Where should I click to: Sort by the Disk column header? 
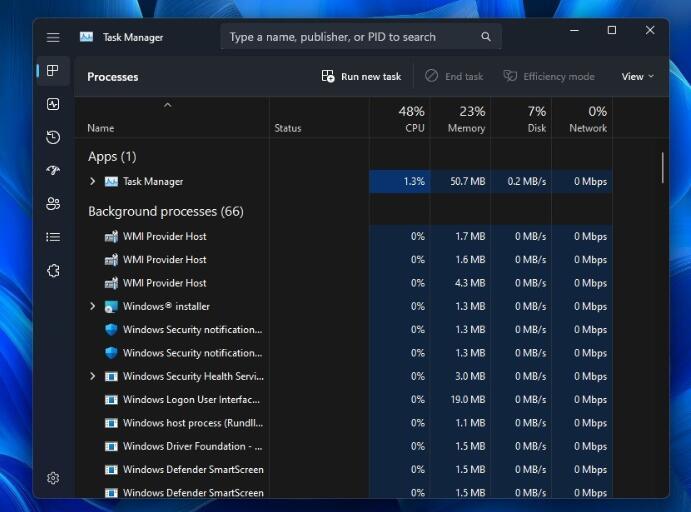pos(521,119)
